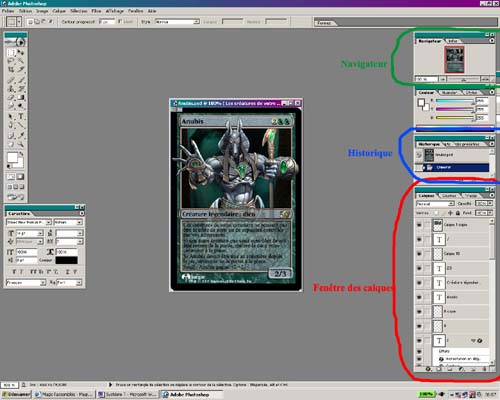The width and height of the screenshot is (500, 400).
Task: Click the text color swatch in Caractère
Action: tap(66, 260)
